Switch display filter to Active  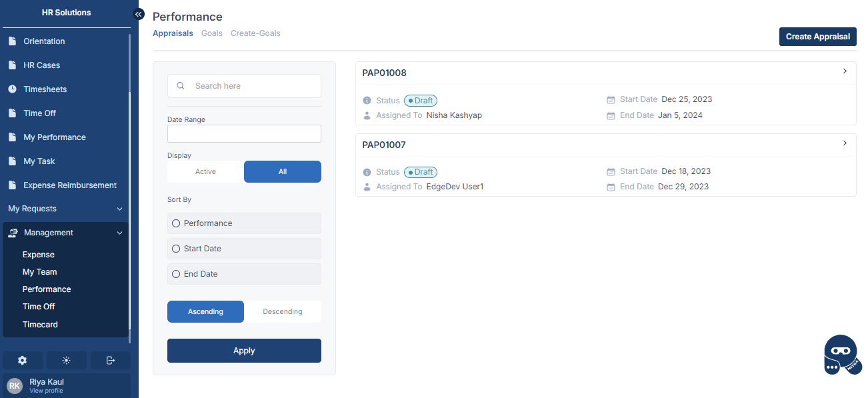click(205, 172)
